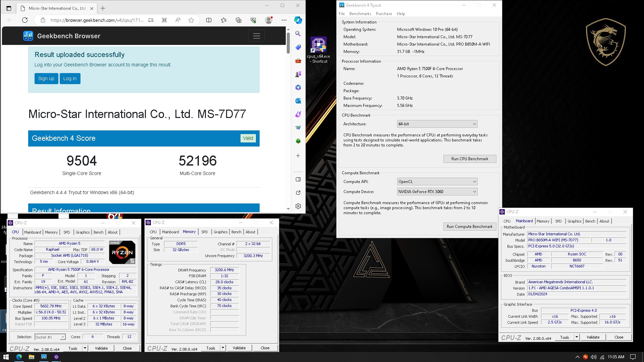
Task: Open the Help menu in Geekbench 4
Action: [401, 14]
